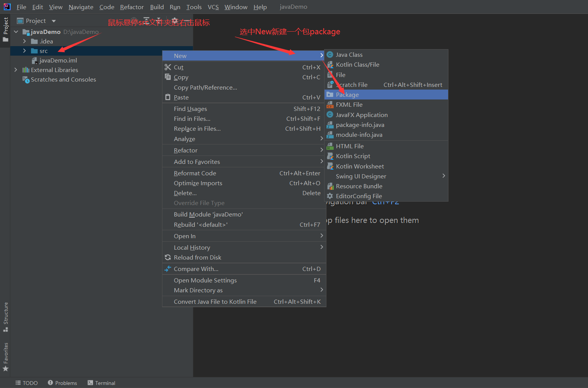Viewport: 588px width, 388px height.
Task: Select Add to Favorites entry
Action: pos(244,162)
